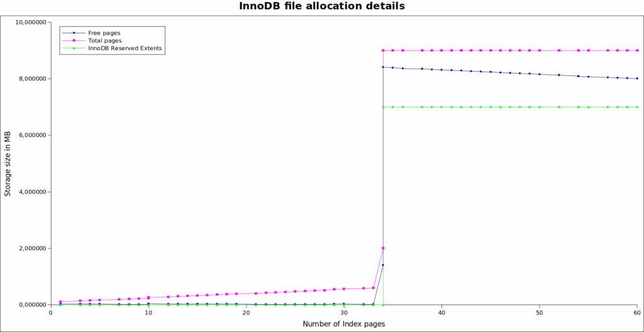Click the "Number of Index pages" axis label
This screenshot has width=644, height=332.
[x=344, y=324]
